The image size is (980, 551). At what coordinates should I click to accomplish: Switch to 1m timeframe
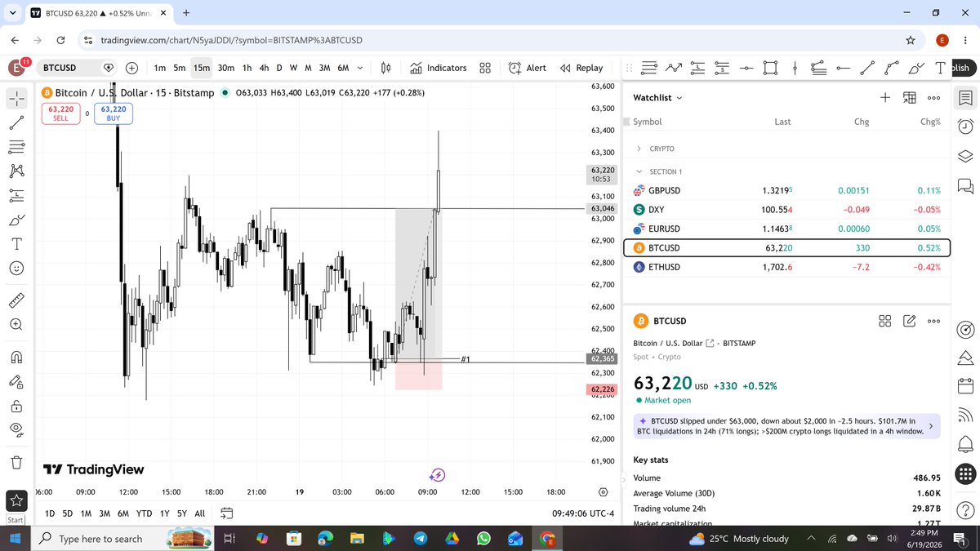pos(160,68)
